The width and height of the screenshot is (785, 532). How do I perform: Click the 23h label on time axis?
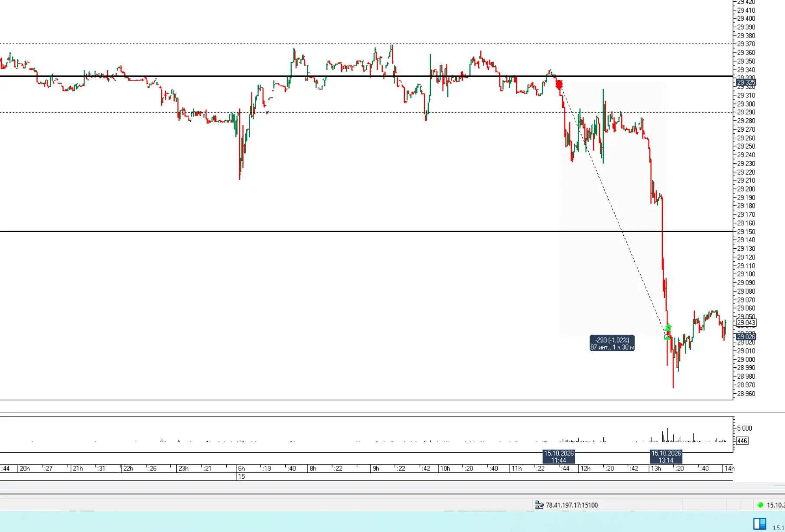(183, 468)
